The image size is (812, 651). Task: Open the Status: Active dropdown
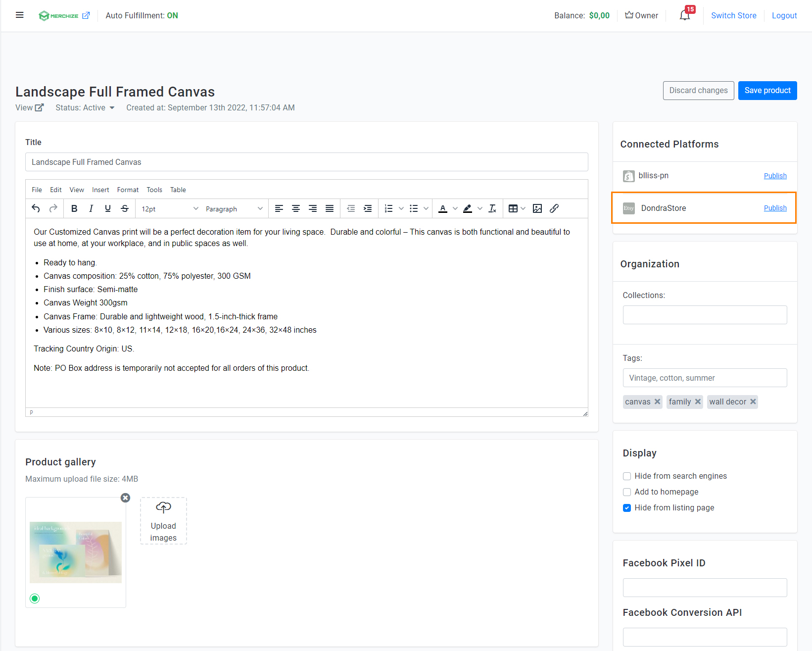click(85, 108)
